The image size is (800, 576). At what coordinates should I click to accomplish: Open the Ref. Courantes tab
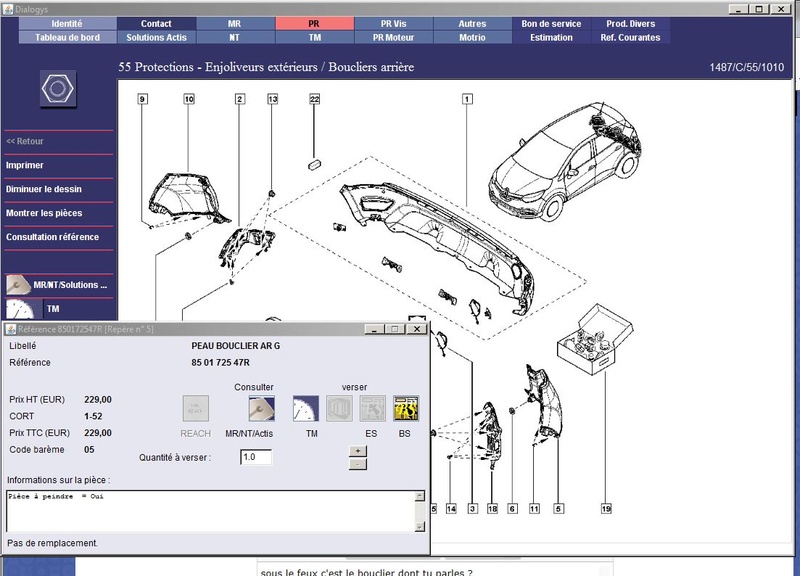click(631, 37)
